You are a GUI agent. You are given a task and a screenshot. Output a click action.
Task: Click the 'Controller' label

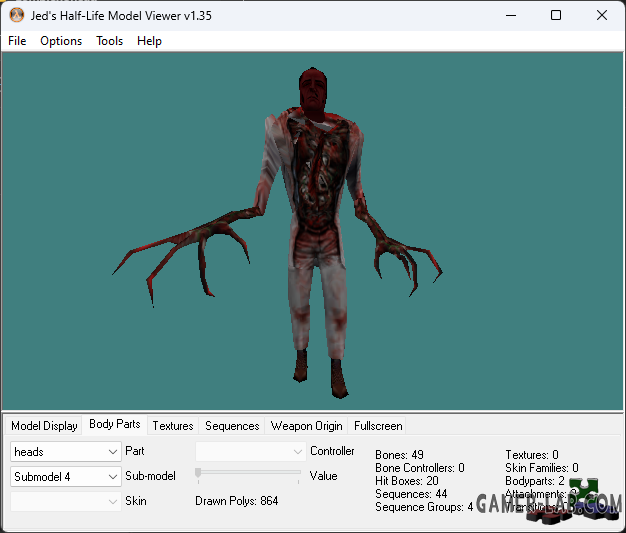point(332,451)
